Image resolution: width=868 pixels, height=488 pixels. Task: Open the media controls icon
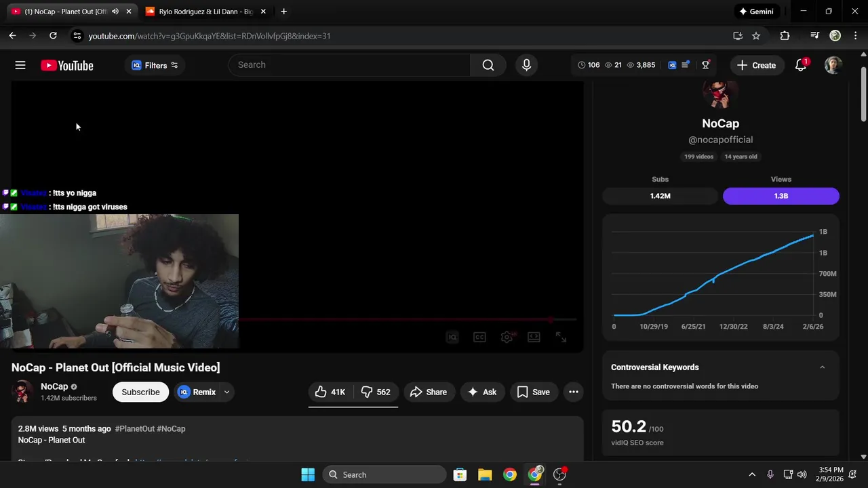[x=815, y=36]
